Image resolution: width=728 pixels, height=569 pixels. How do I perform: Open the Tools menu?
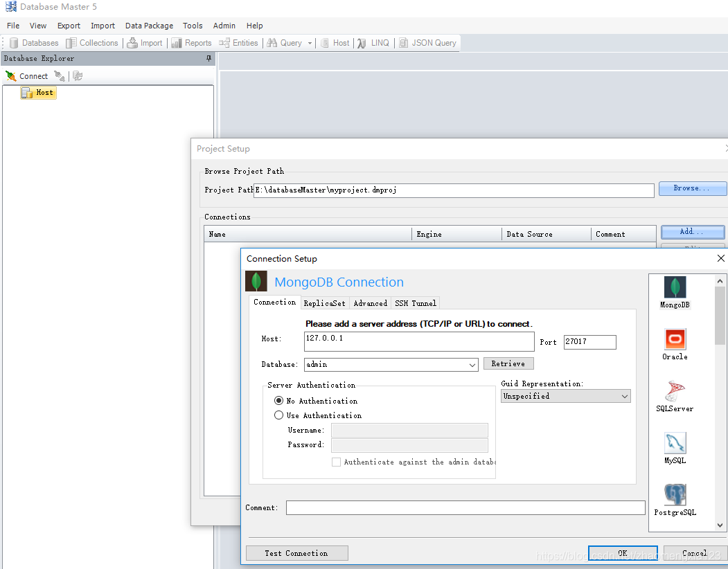click(193, 26)
